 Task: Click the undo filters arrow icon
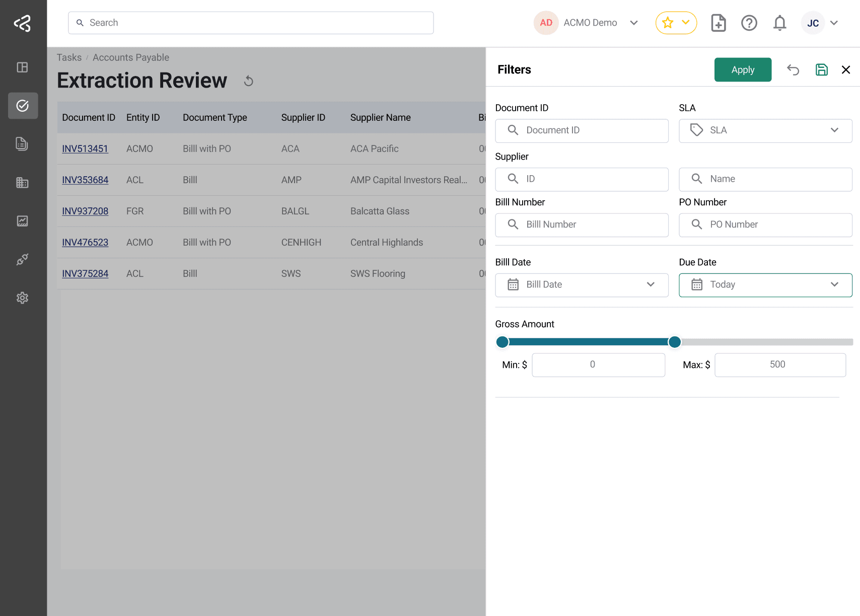coord(793,69)
